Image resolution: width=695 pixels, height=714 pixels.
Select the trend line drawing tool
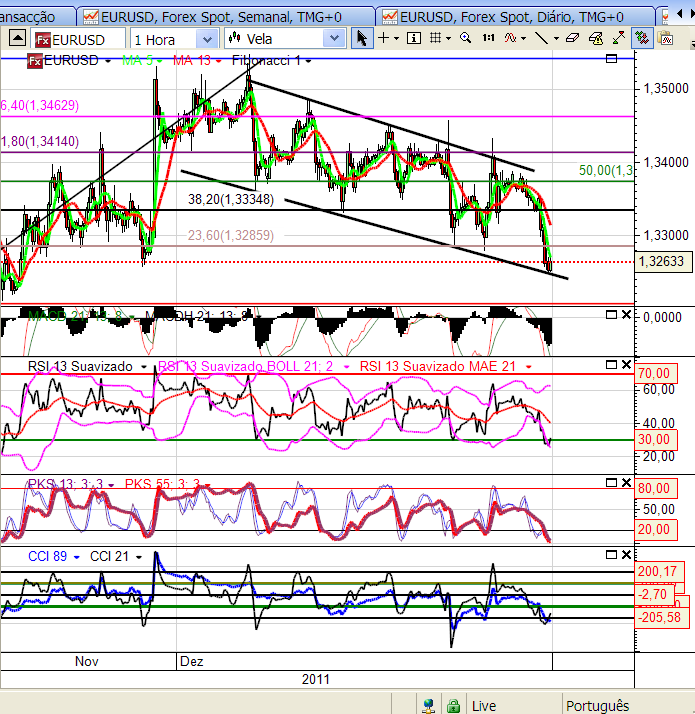point(541,38)
